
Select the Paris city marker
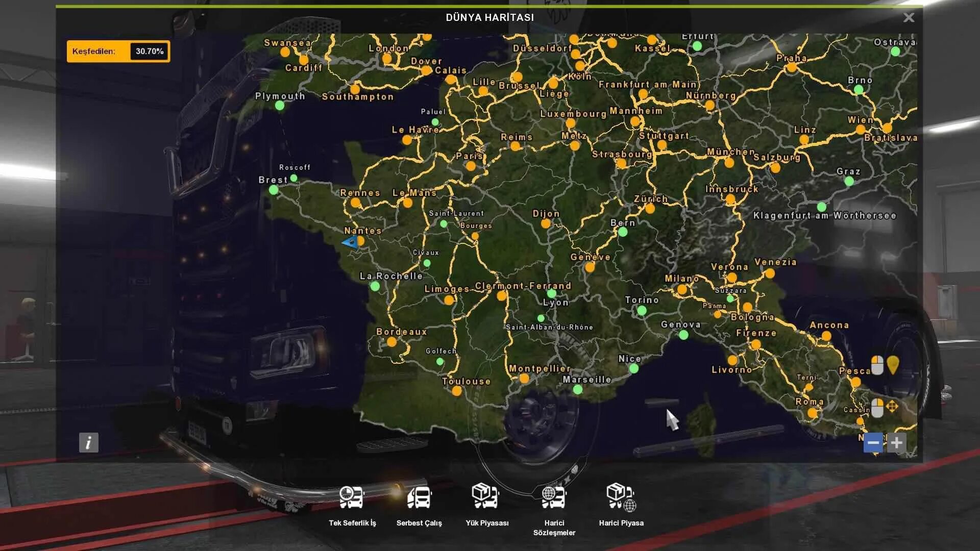click(471, 166)
